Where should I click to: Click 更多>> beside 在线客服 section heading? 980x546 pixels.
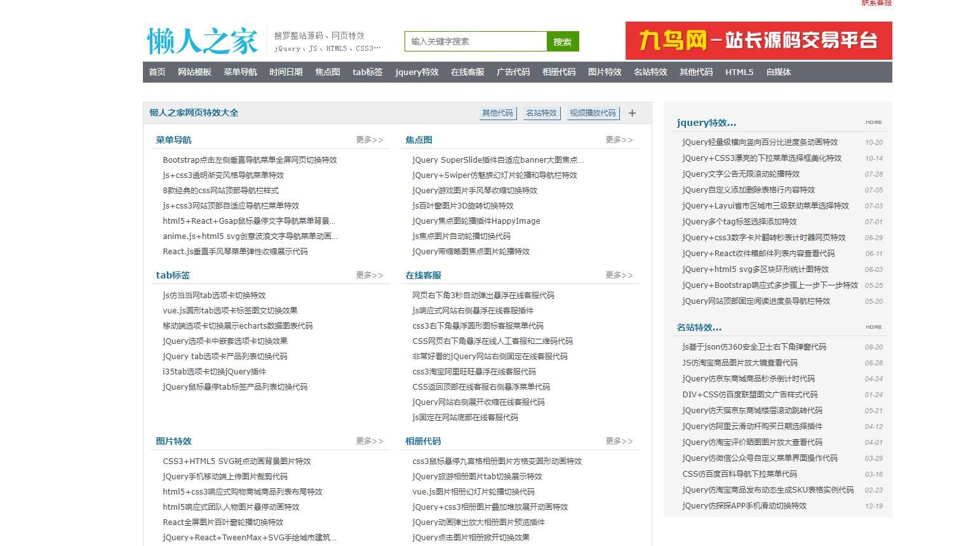point(619,275)
